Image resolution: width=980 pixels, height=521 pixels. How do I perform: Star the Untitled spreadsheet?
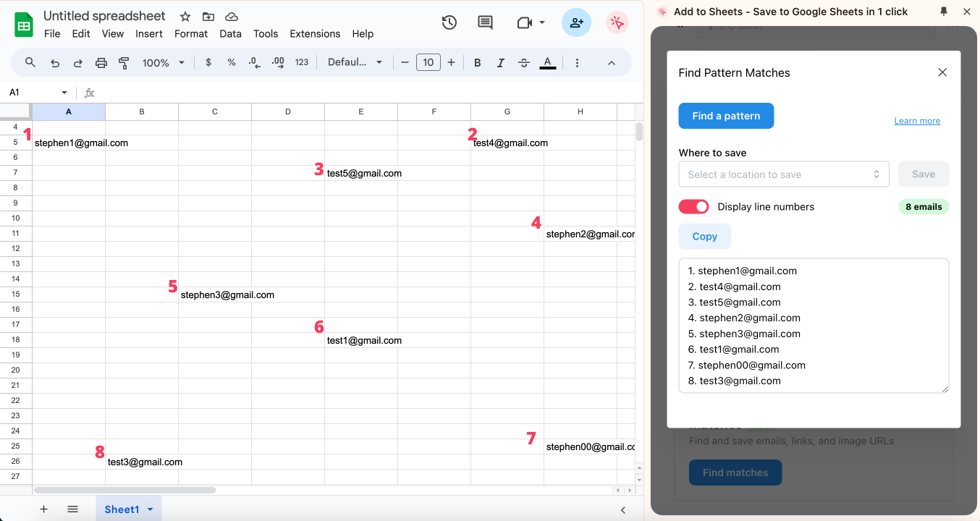185,17
